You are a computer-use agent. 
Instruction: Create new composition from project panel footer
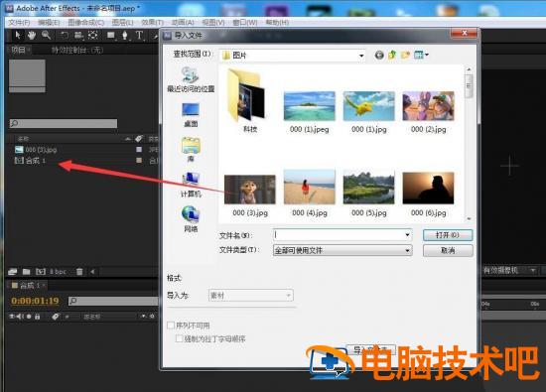(x=41, y=272)
